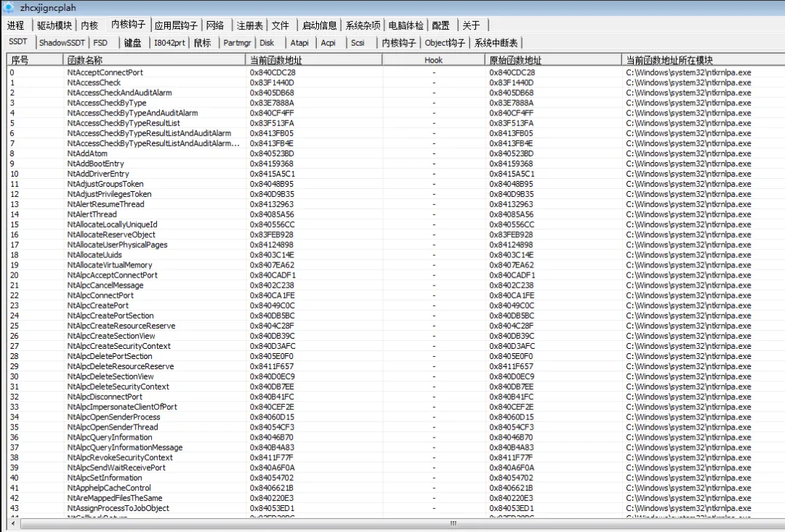Switch to the Acpi sub-tab
Viewport: 785px width, 532px height.
coord(328,43)
